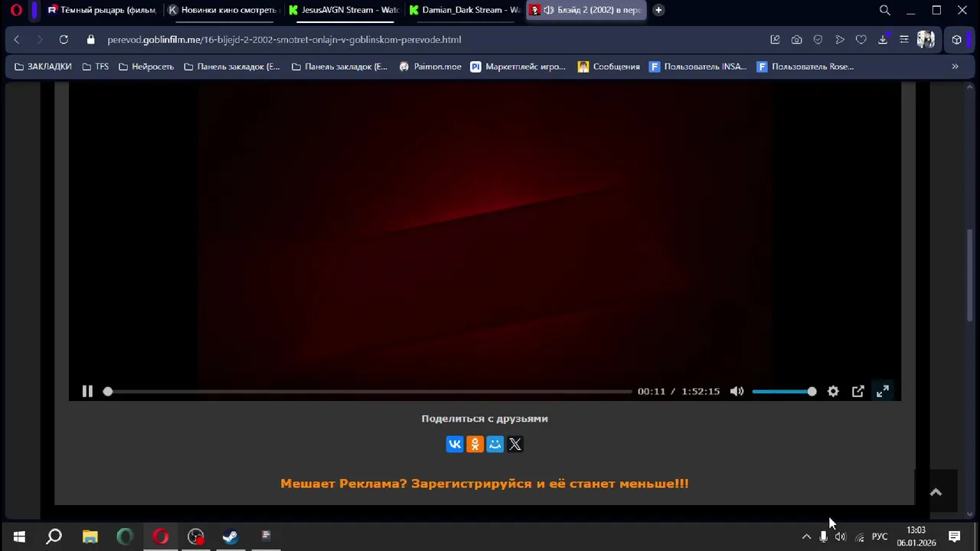This screenshot has height=551, width=980.
Task: Show more bookmarks chevron
Action: [955, 67]
